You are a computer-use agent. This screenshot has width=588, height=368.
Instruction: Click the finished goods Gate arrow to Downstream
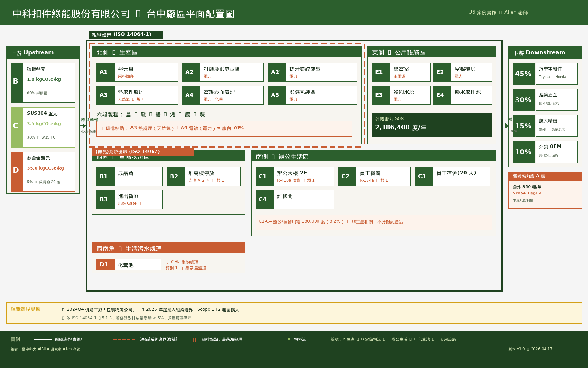point(507,126)
